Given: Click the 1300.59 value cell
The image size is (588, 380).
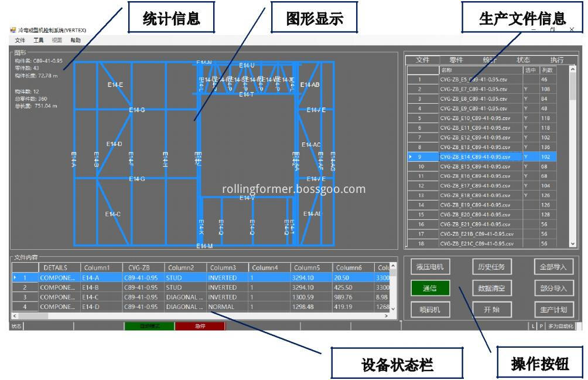Looking at the screenshot, I should 311,297.
